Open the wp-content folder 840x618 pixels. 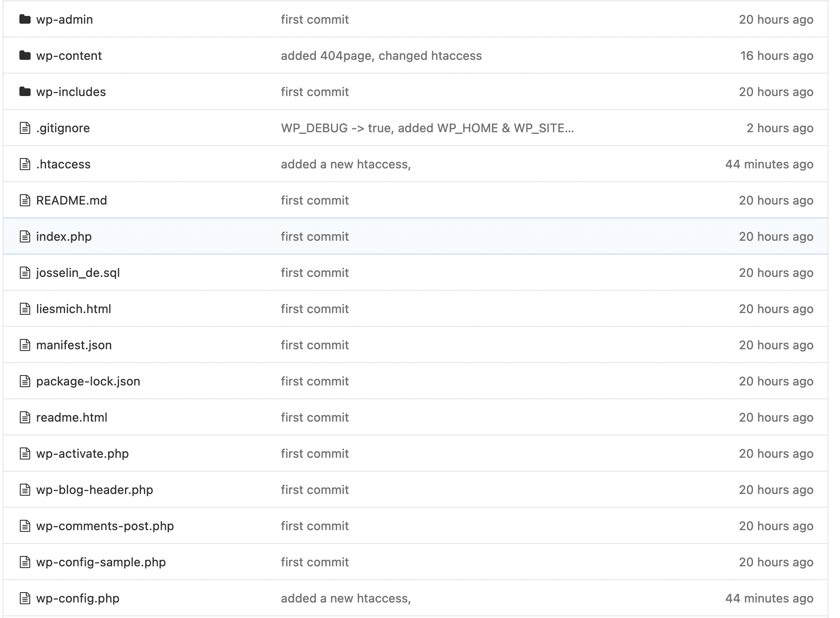pos(69,56)
